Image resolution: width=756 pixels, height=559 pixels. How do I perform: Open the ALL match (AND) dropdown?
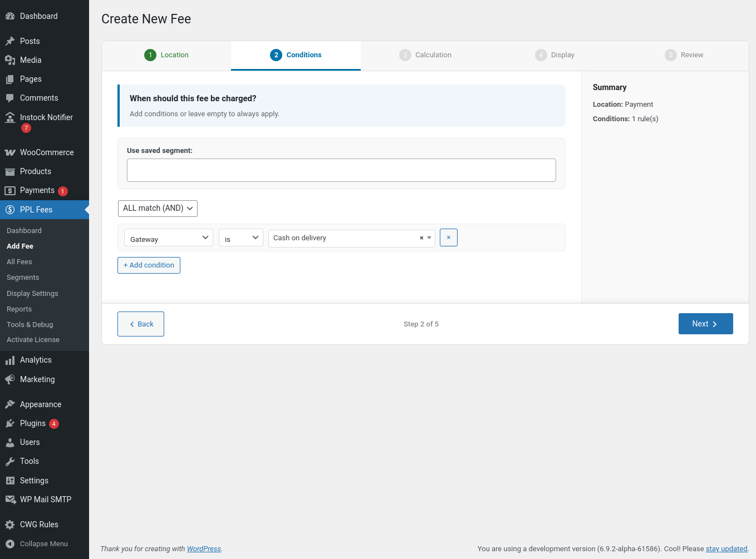158,208
